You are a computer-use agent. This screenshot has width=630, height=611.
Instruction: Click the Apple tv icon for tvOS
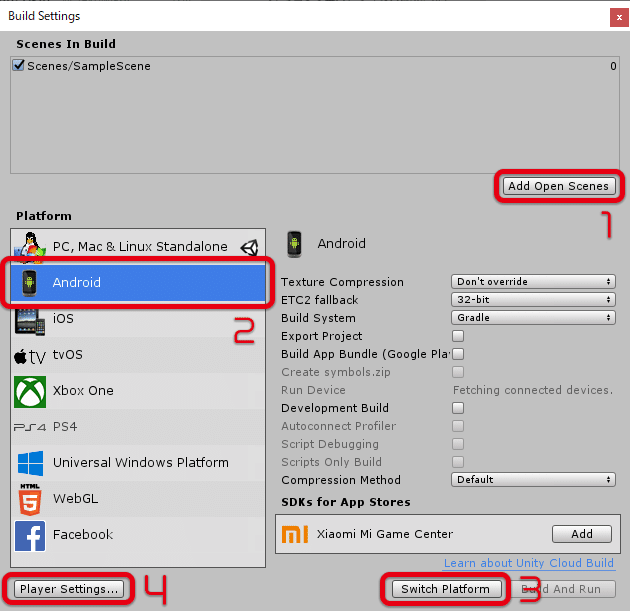point(30,356)
